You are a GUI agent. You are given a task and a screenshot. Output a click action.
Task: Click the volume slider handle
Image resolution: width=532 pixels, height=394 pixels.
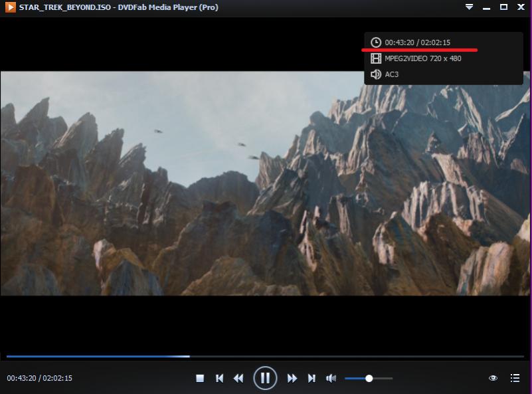point(369,378)
